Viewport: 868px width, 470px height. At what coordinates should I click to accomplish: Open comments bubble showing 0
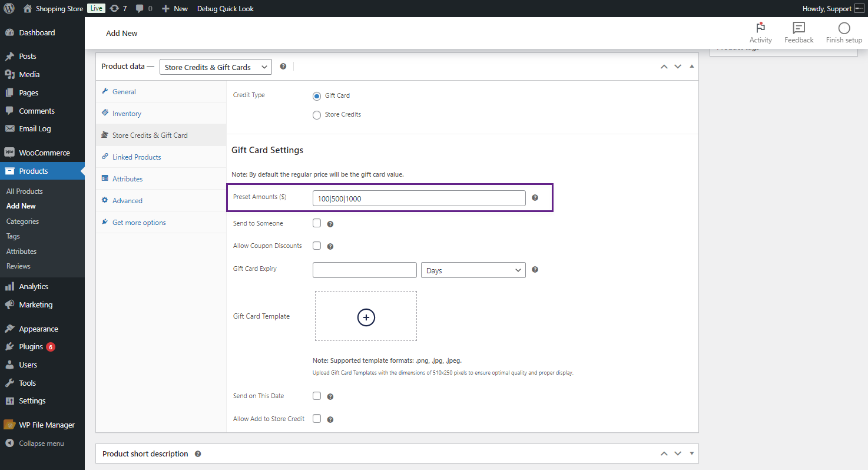click(x=144, y=9)
